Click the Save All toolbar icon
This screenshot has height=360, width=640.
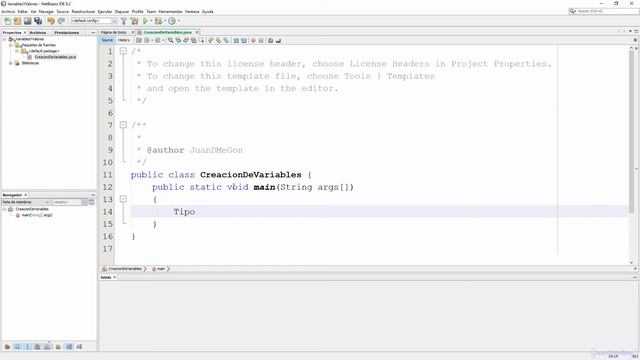(x=38, y=21)
